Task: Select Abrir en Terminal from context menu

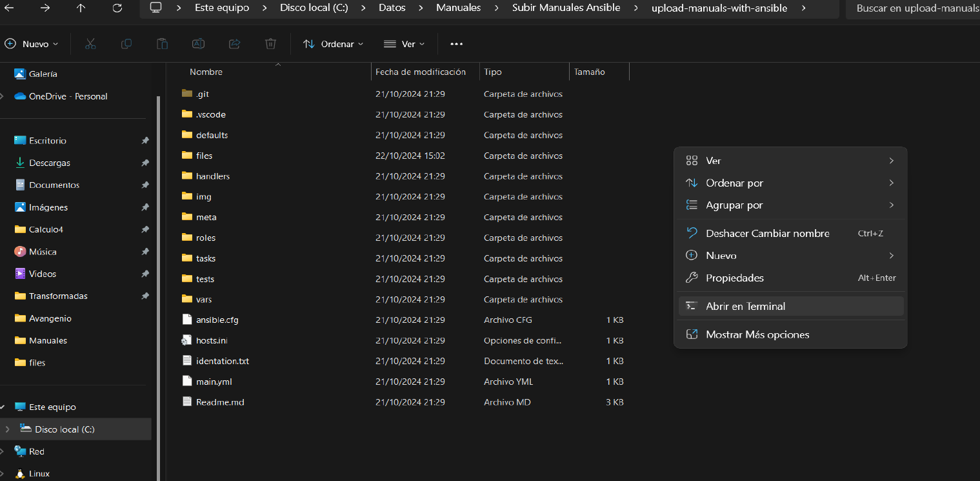Action: [745, 307]
